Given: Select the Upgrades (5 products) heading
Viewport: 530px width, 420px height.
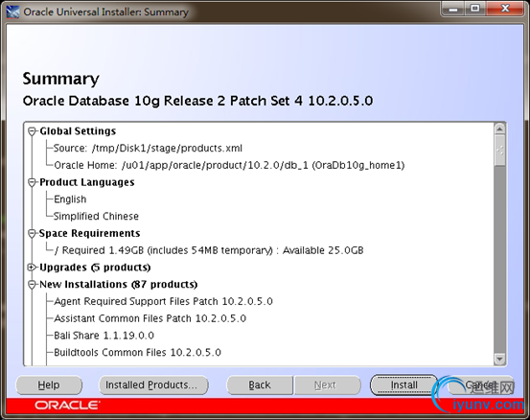Looking at the screenshot, I should tap(95, 268).
